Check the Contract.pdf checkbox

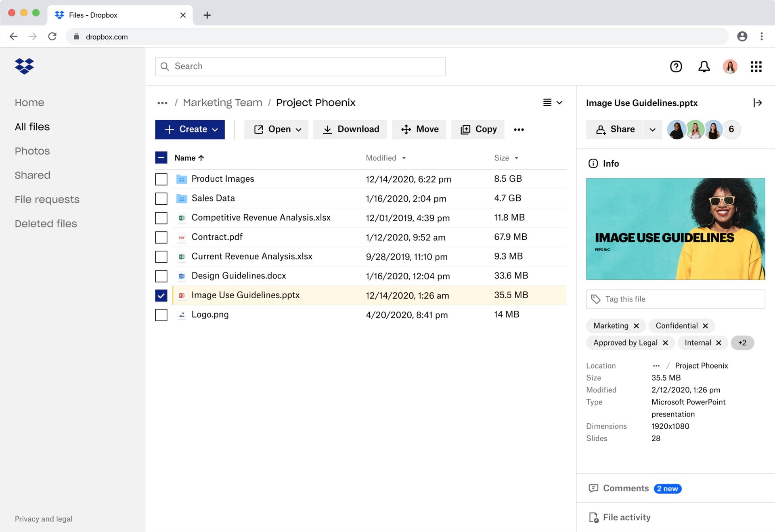pyautogui.click(x=161, y=237)
